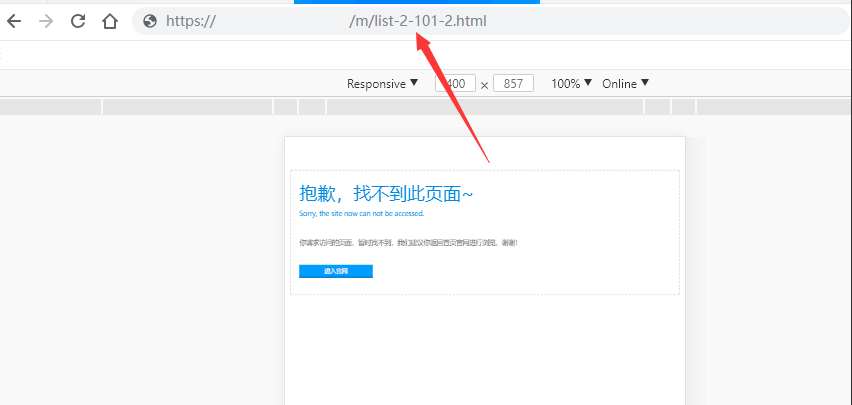Open the Responsive device dropdown
Image resolution: width=852 pixels, height=405 pixels.
tap(382, 84)
